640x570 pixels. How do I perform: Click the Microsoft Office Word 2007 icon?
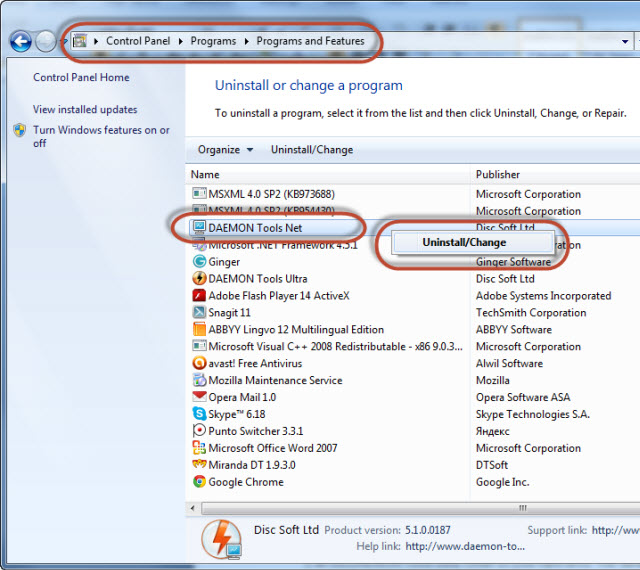coord(199,448)
